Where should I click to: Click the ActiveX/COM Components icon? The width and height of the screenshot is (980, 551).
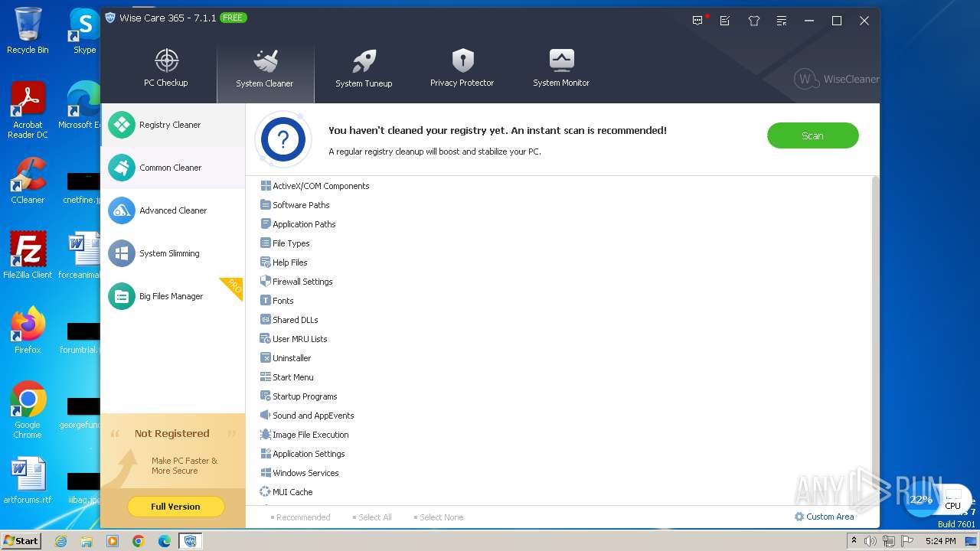[266, 186]
